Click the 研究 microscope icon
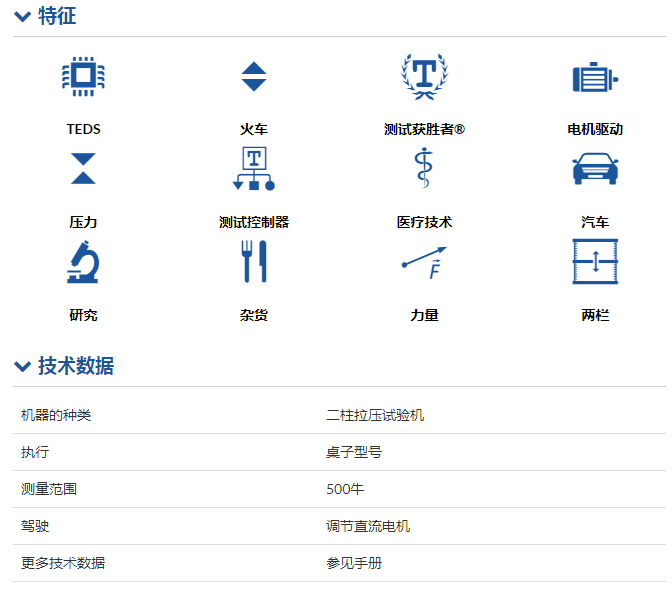This screenshot has width=672, height=616. [84, 261]
